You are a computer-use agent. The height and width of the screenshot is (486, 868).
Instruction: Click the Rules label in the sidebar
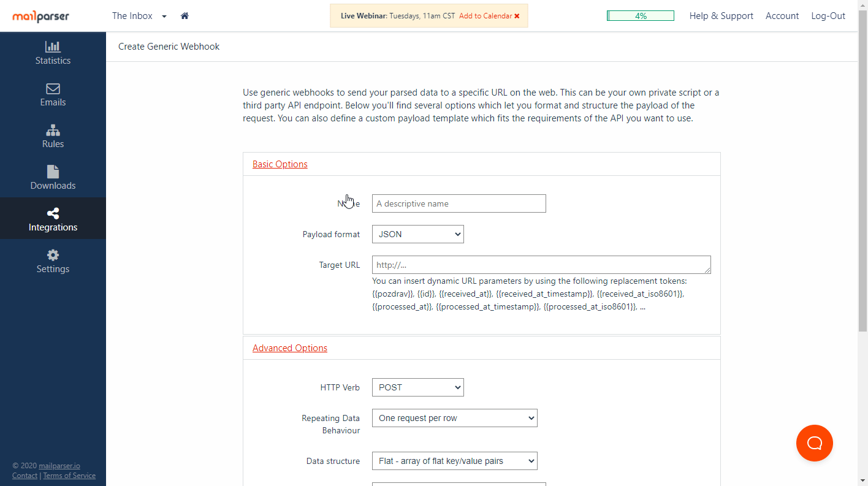click(53, 144)
